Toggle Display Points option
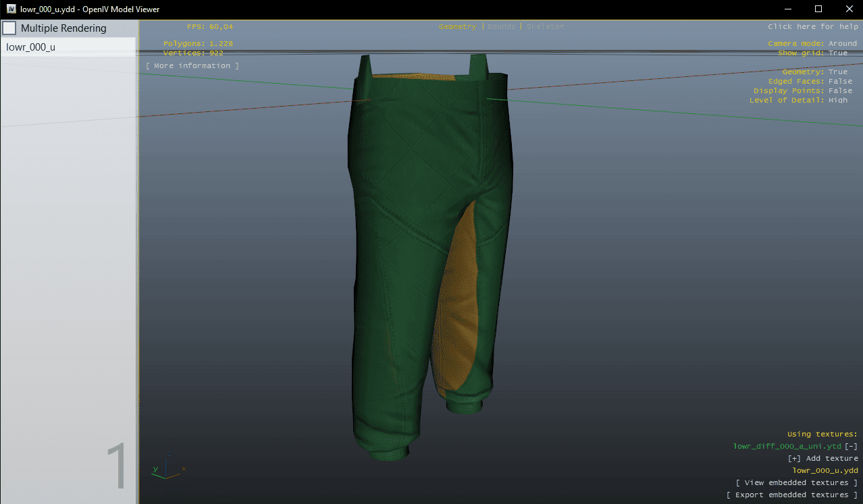This screenshot has height=504, width=863. [x=840, y=90]
